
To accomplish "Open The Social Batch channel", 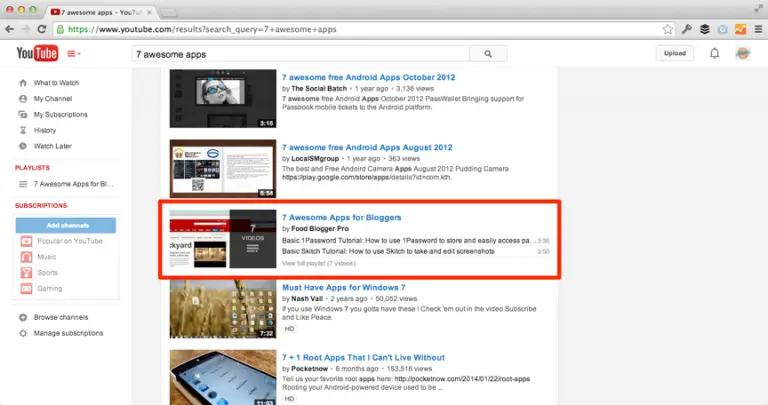I will 319,89.
